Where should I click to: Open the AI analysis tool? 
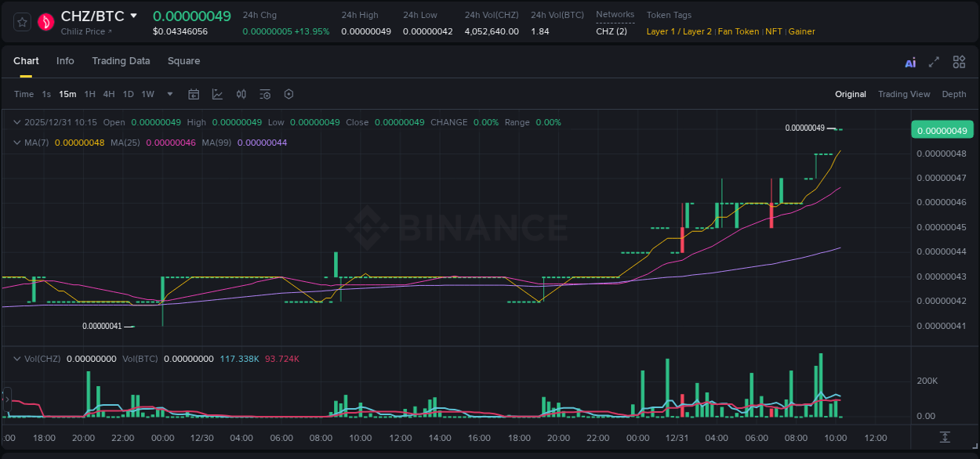[910, 62]
